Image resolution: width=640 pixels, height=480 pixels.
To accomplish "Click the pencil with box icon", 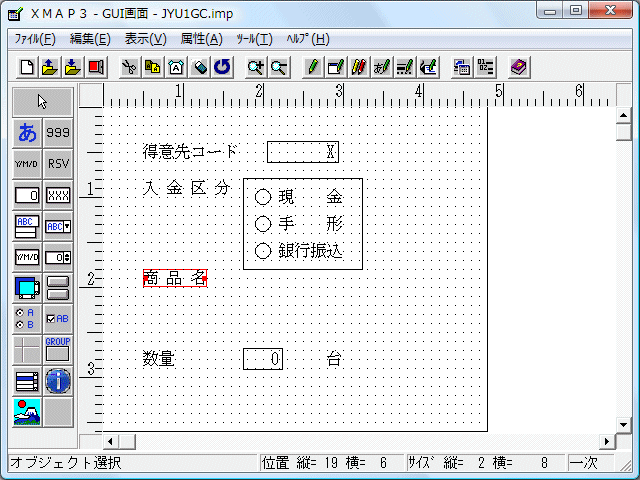I will 336,67.
